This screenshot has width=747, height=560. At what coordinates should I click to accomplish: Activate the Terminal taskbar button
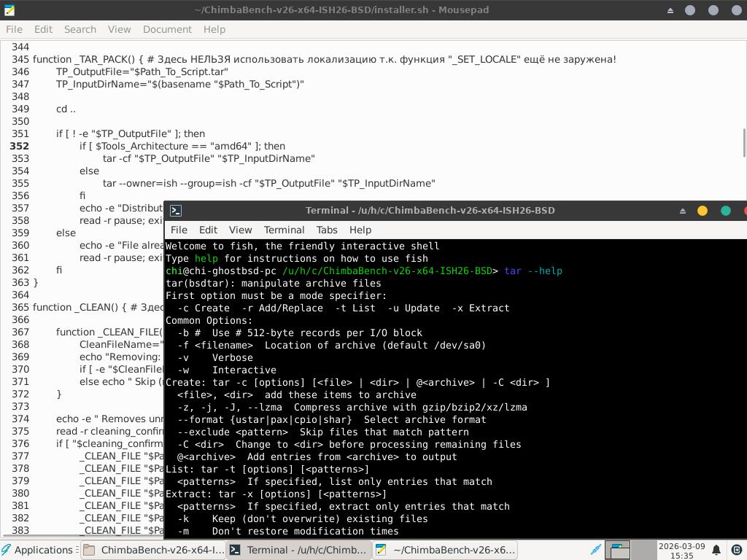click(298, 550)
